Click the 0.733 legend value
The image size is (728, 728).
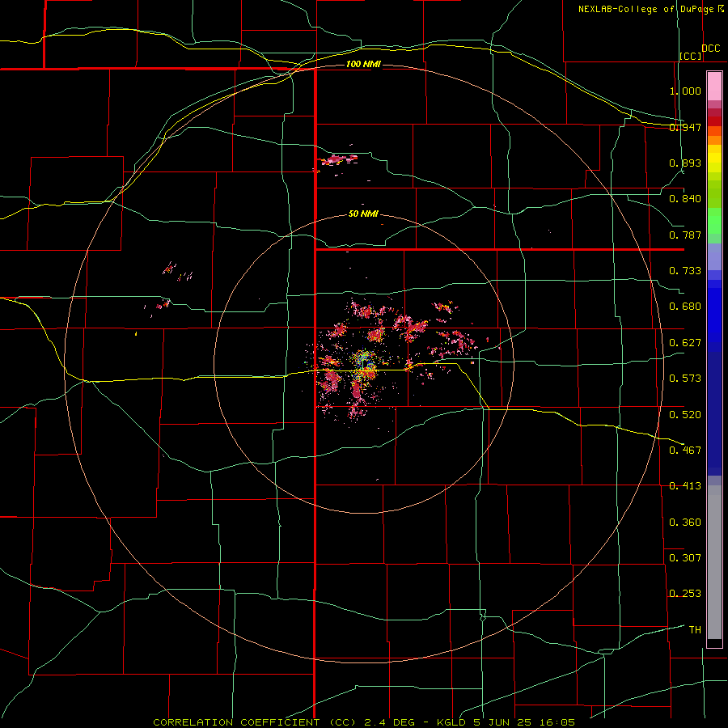click(685, 271)
